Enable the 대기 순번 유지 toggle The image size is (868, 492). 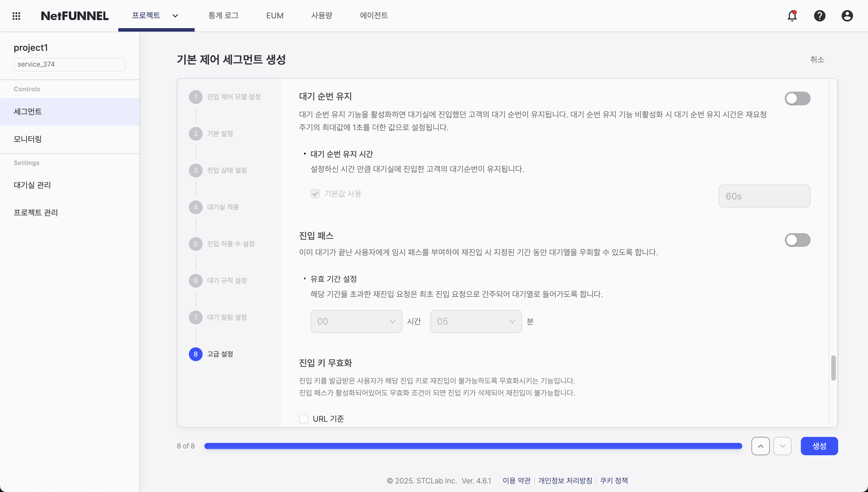[x=797, y=99]
